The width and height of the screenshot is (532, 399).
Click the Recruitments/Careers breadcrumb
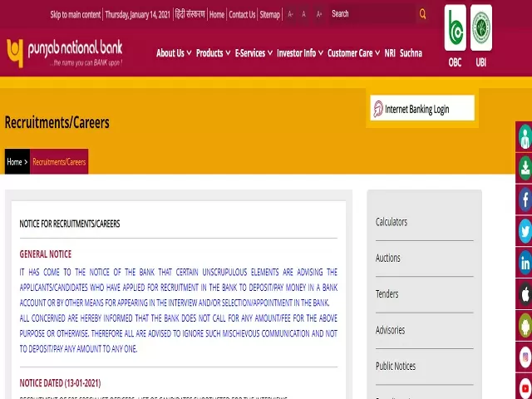click(x=59, y=161)
